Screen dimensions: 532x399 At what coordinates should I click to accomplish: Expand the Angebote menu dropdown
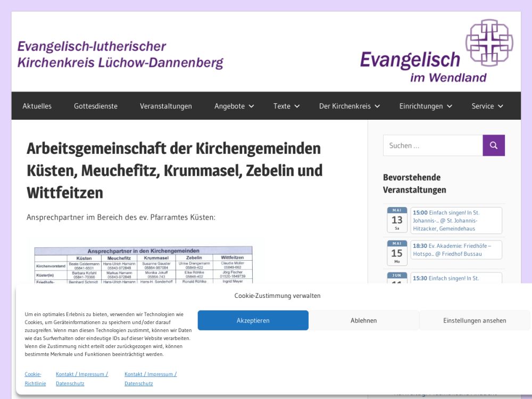tap(234, 106)
